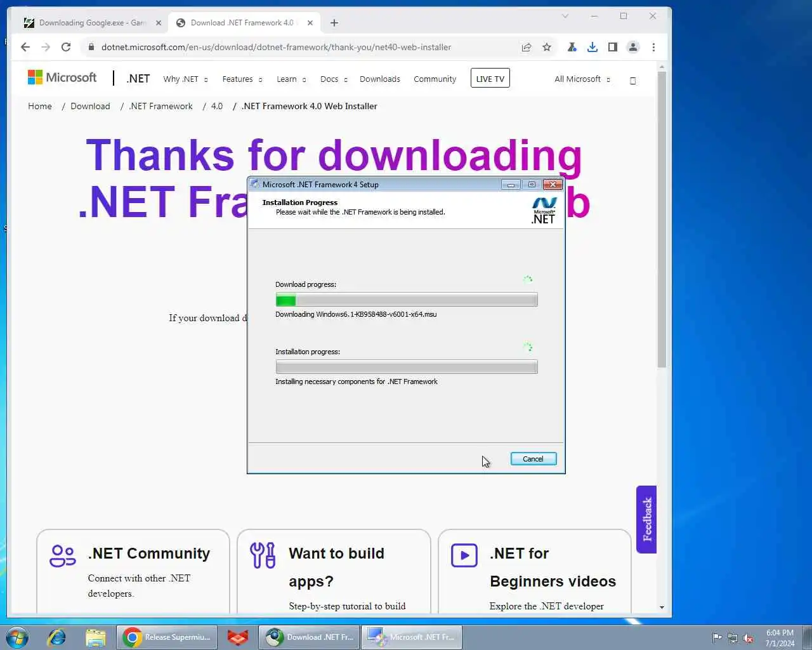Switch to Downloading Google.exe tab
This screenshot has width=812, height=650.
pyautogui.click(x=92, y=23)
